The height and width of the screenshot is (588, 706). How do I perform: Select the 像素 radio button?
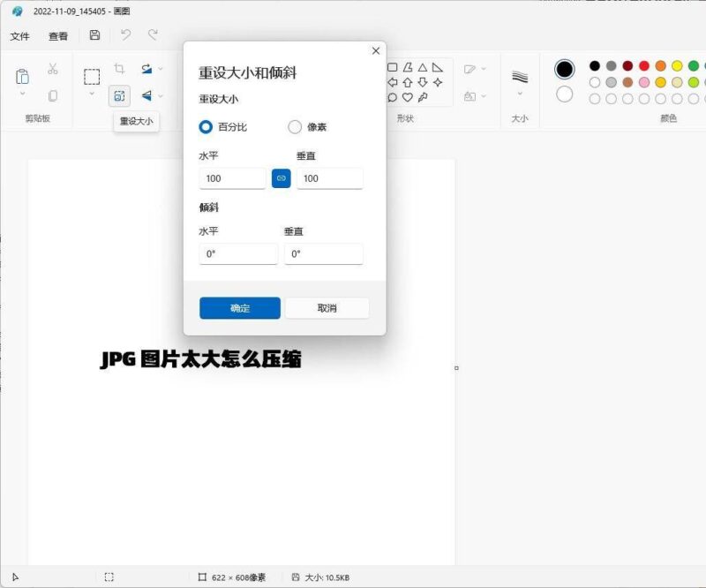[296, 127]
